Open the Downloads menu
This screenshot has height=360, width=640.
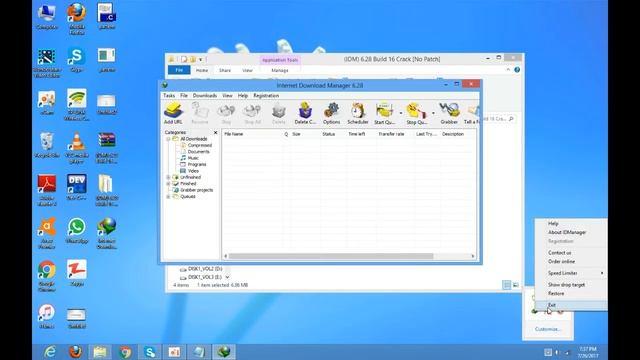point(205,96)
